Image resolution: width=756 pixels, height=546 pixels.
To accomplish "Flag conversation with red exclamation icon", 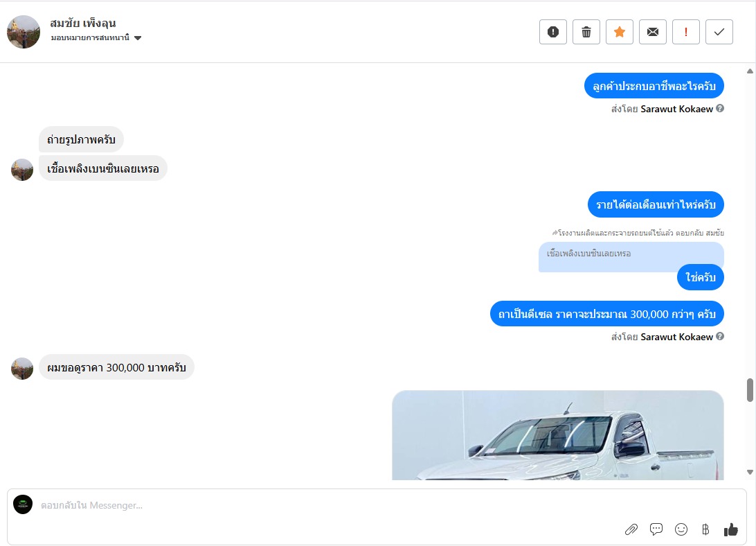I will pyautogui.click(x=686, y=32).
